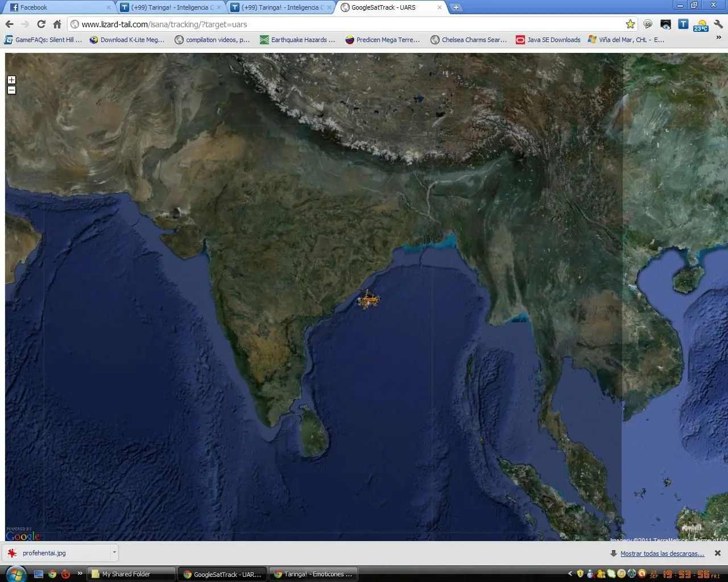Screen dimensions: 728x582
Task: Switch to the Facebook tab
Action: pyautogui.click(x=57, y=7)
